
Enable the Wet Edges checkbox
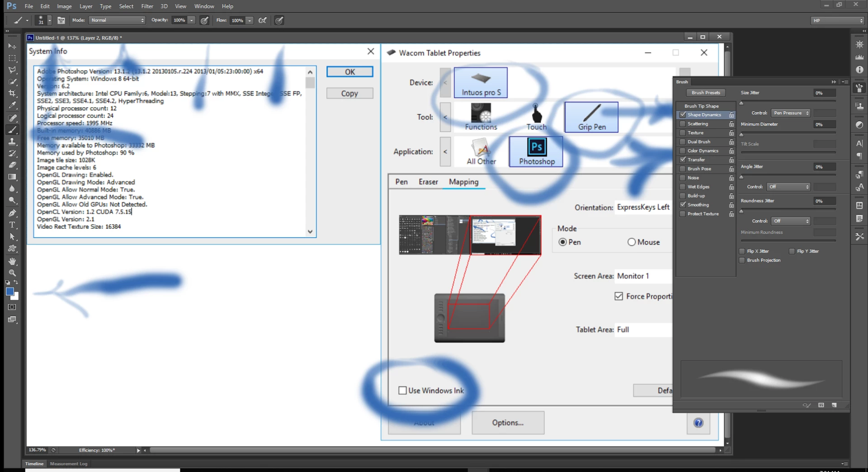683,187
